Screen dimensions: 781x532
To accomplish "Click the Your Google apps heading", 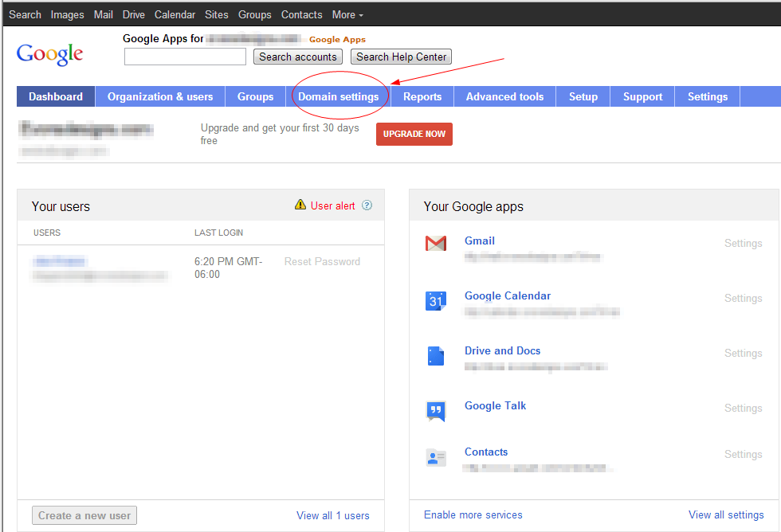I will point(473,206).
